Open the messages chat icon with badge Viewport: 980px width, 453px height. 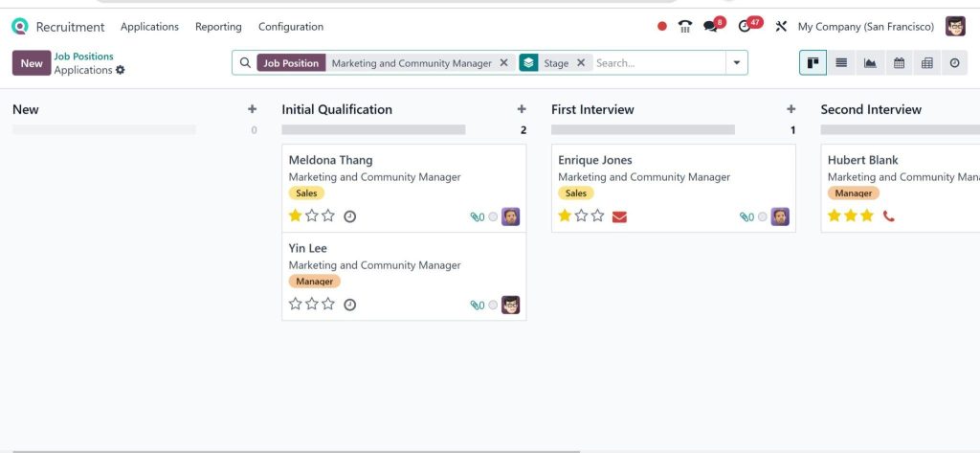[710, 26]
